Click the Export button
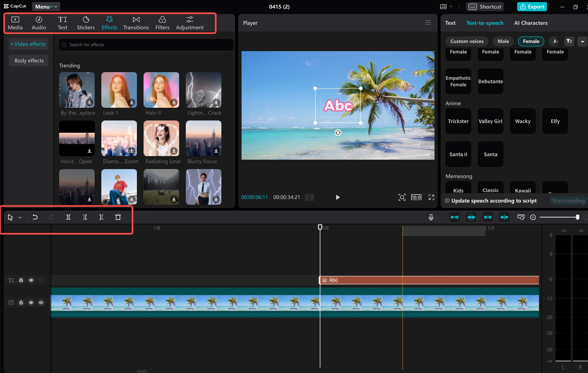This screenshot has width=588, height=373. tap(531, 6)
